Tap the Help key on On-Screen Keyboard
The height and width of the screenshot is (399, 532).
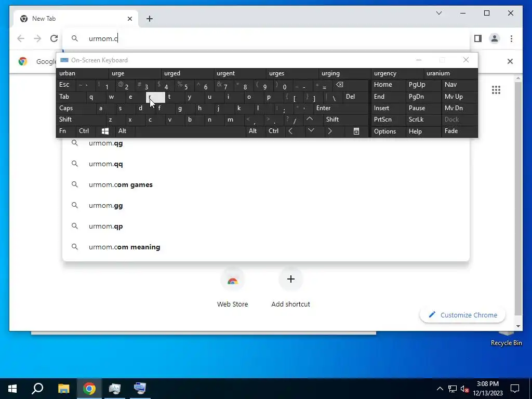coord(423,131)
